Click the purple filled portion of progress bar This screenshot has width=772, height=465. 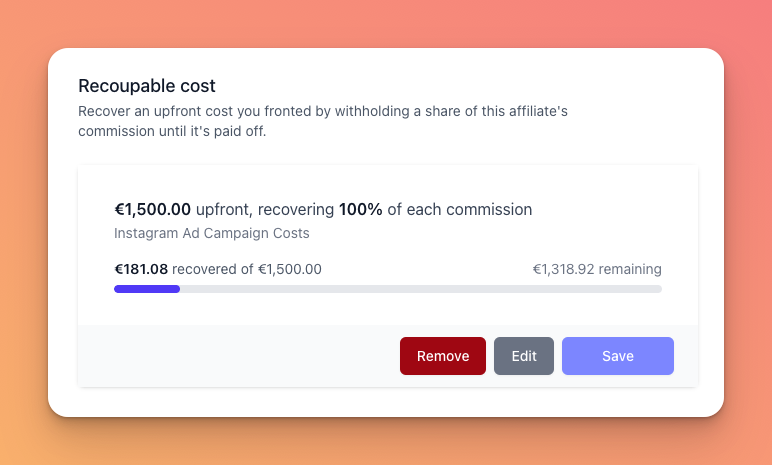(147, 289)
